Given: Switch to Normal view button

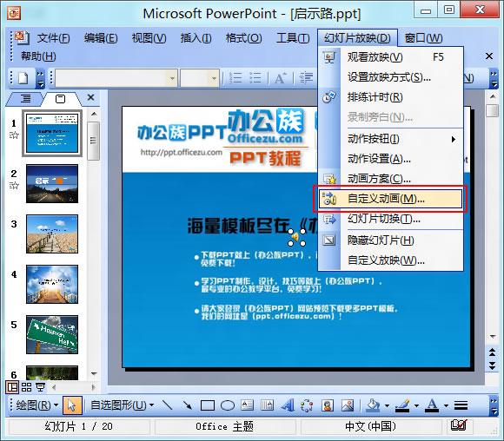Looking at the screenshot, I should click(x=12, y=387).
